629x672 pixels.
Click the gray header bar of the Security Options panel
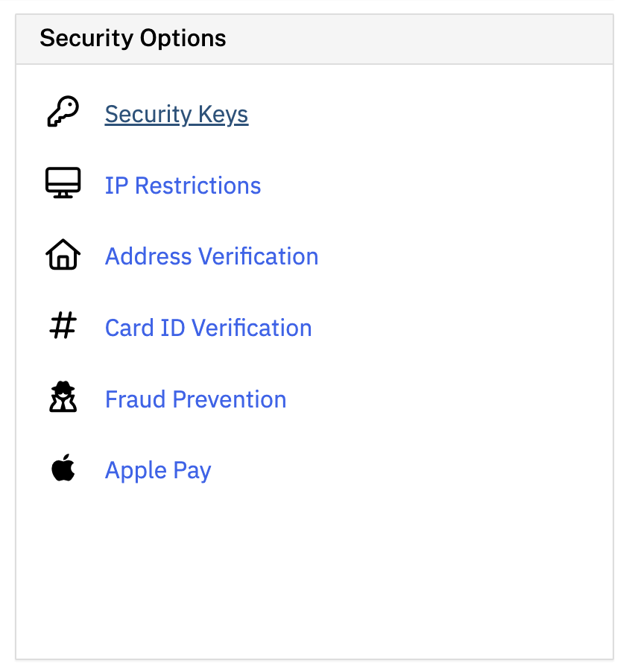click(x=314, y=39)
